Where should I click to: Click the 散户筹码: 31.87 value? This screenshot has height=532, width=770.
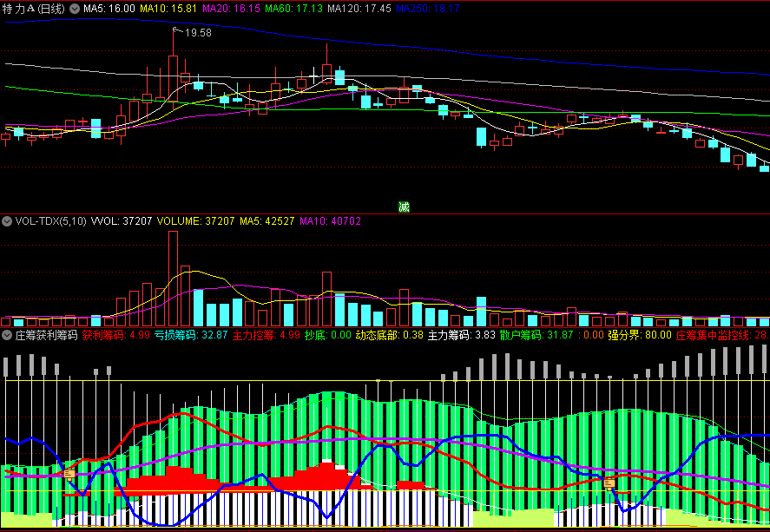536,335
